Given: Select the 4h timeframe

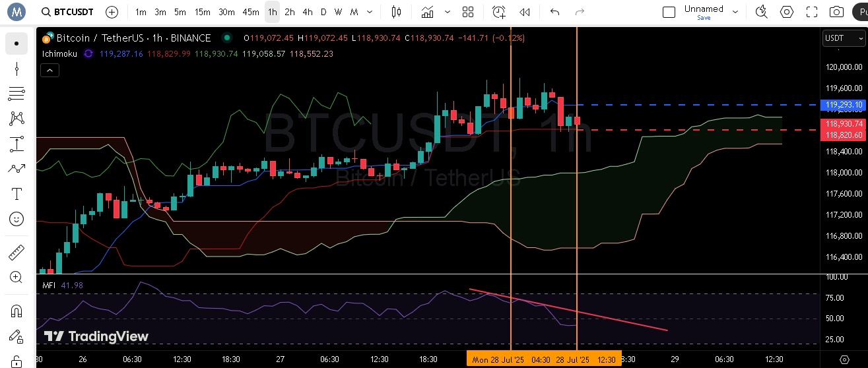Looking at the screenshot, I should pyautogui.click(x=308, y=12).
